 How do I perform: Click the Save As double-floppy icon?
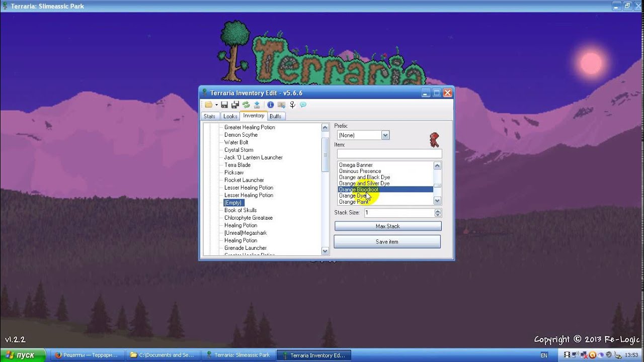coord(235,105)
